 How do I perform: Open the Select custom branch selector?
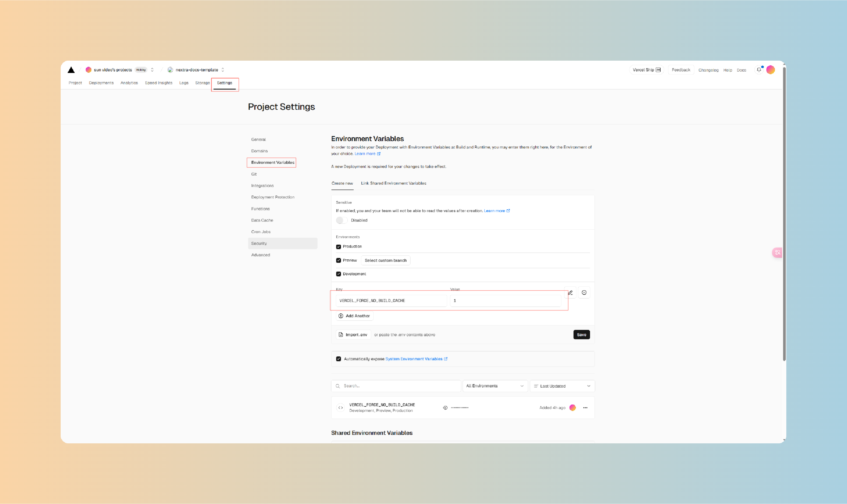[x=385, y=261]
